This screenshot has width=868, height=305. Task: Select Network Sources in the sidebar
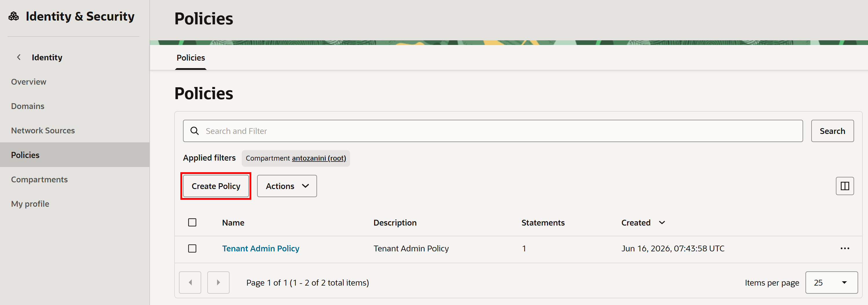(43, 130)
